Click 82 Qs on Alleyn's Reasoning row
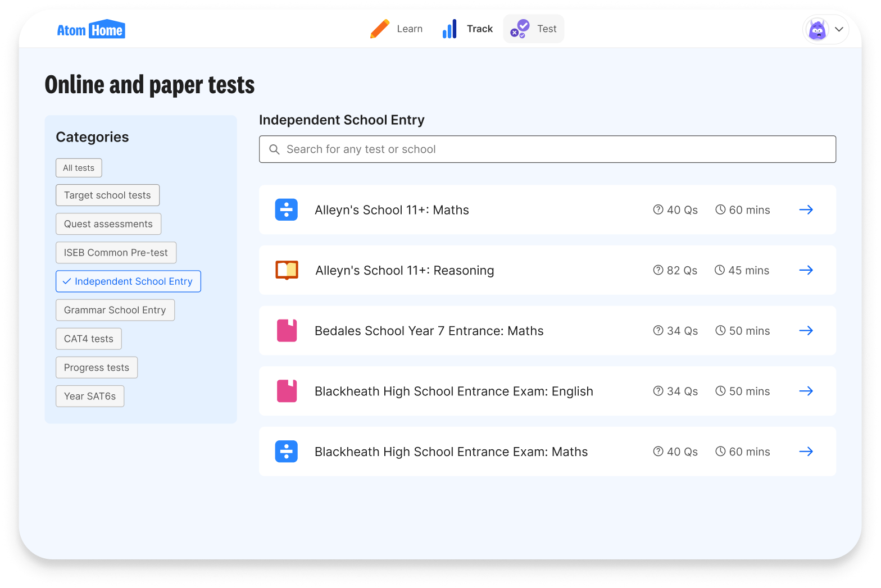Viewport: 881px width, 588px height. coord(675,270)
